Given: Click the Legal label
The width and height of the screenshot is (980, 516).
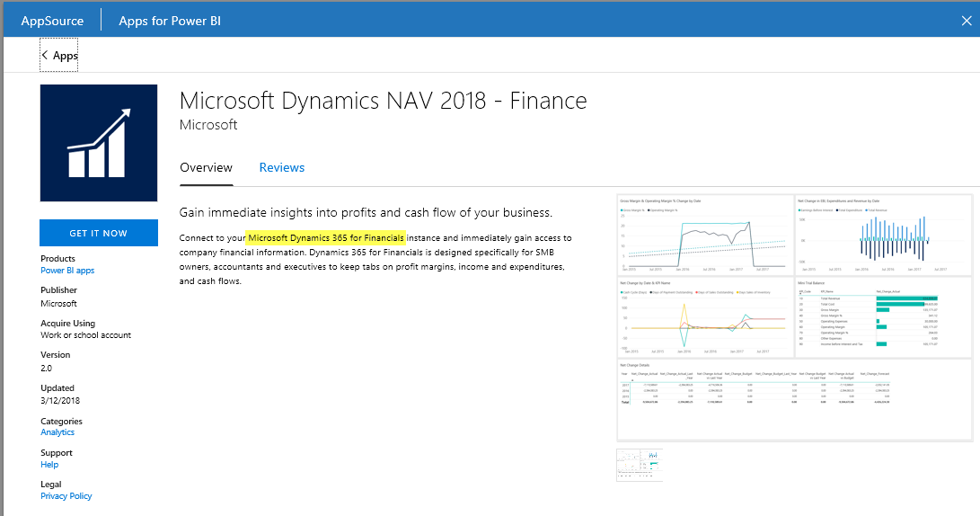Looking at the screenshot, I should coord(50,485).
